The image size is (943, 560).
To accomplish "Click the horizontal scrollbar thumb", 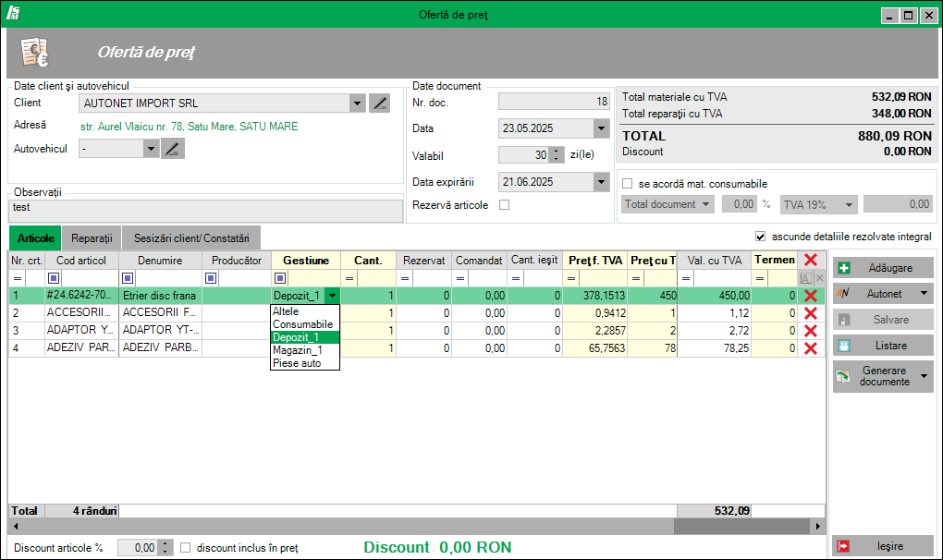I will [741, 527].
